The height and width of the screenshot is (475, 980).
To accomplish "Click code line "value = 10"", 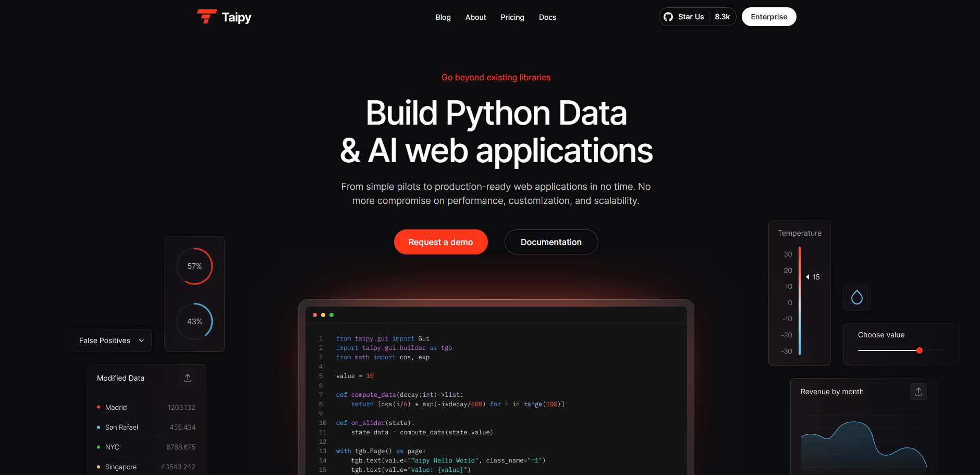I will [355, 376].
